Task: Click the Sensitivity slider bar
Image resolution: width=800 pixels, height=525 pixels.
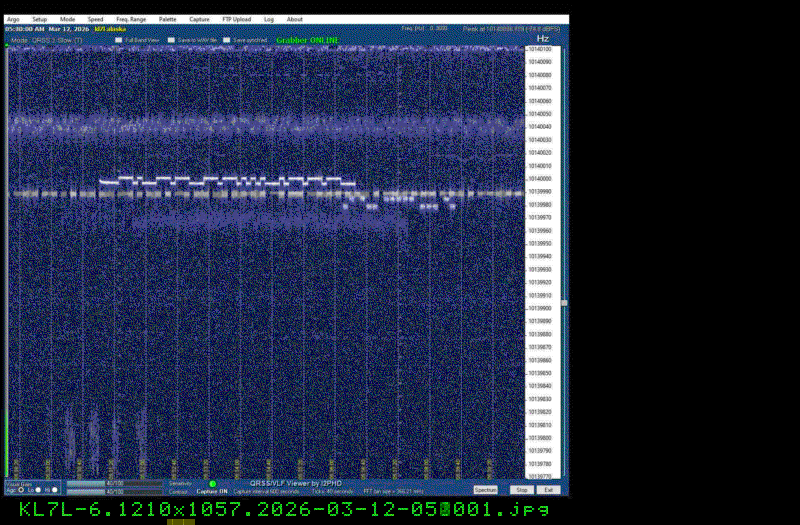Action: tap(114, 483)
